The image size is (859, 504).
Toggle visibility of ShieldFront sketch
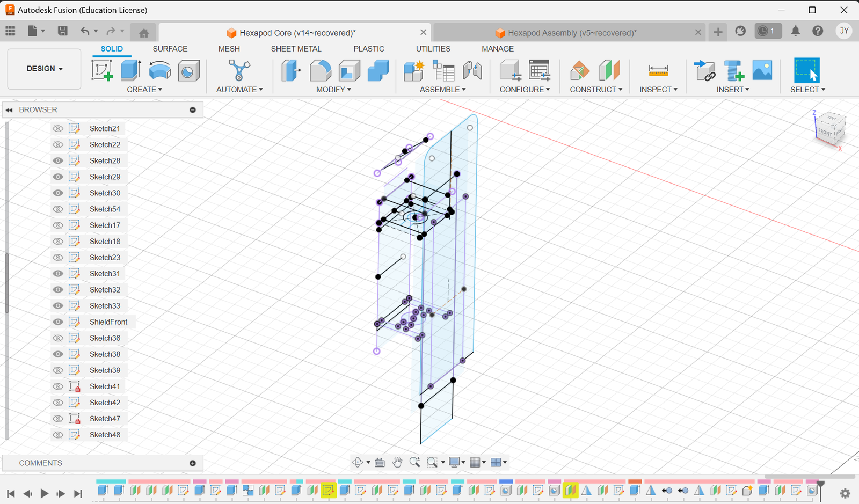(x=57, y=322)
